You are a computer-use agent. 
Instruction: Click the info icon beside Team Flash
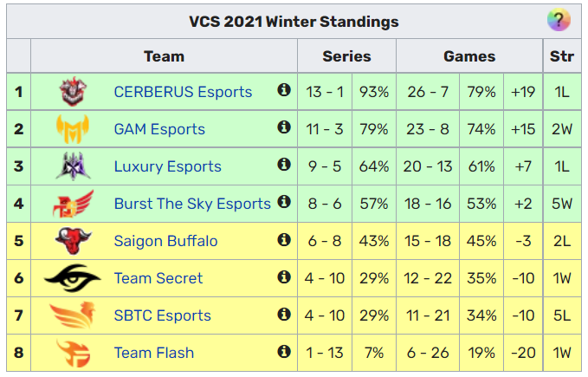pos(284,352)
